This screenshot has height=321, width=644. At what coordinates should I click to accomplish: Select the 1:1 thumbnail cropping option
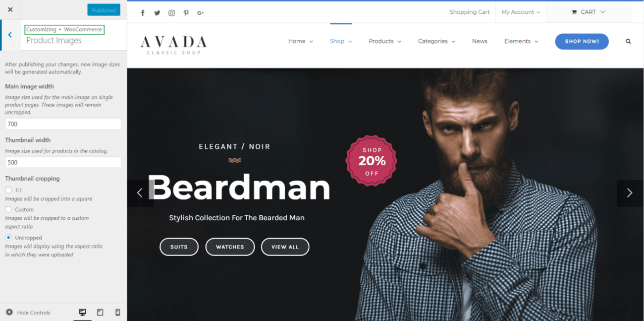click(8, 190)
